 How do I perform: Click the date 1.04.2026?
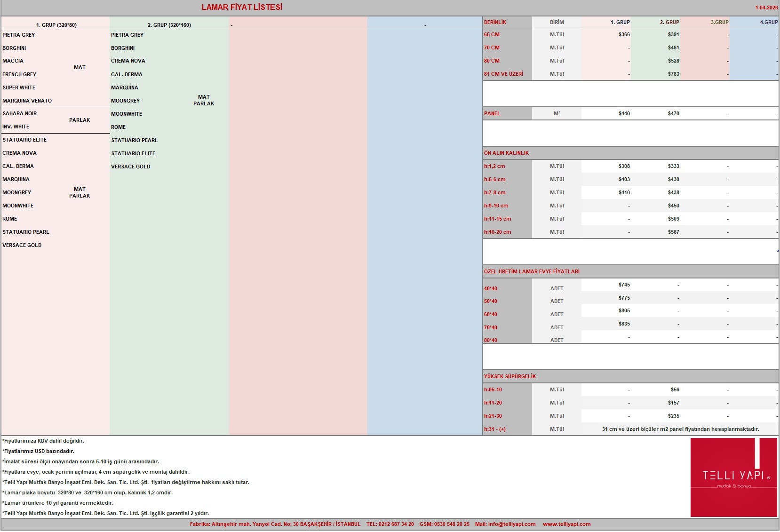coord(767,8)
